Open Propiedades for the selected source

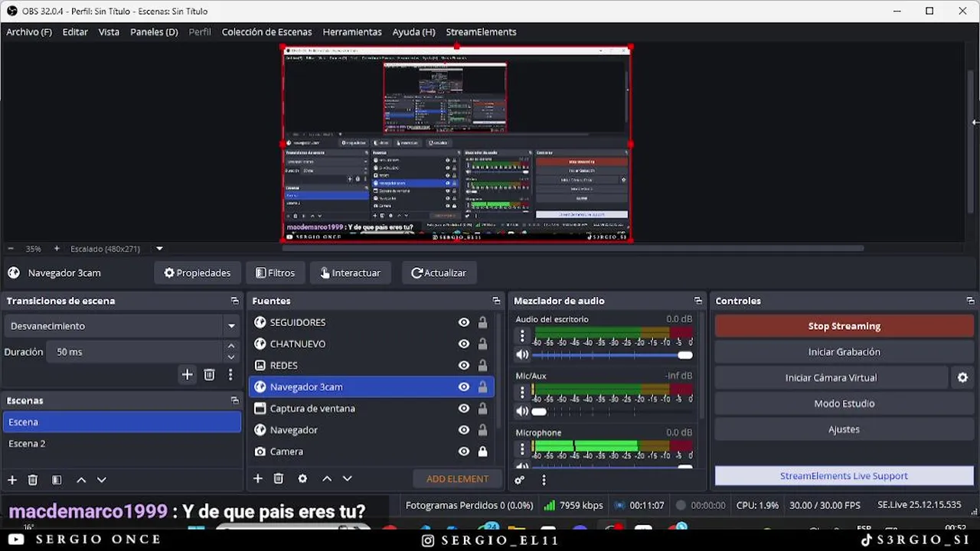tap(198, 272)
